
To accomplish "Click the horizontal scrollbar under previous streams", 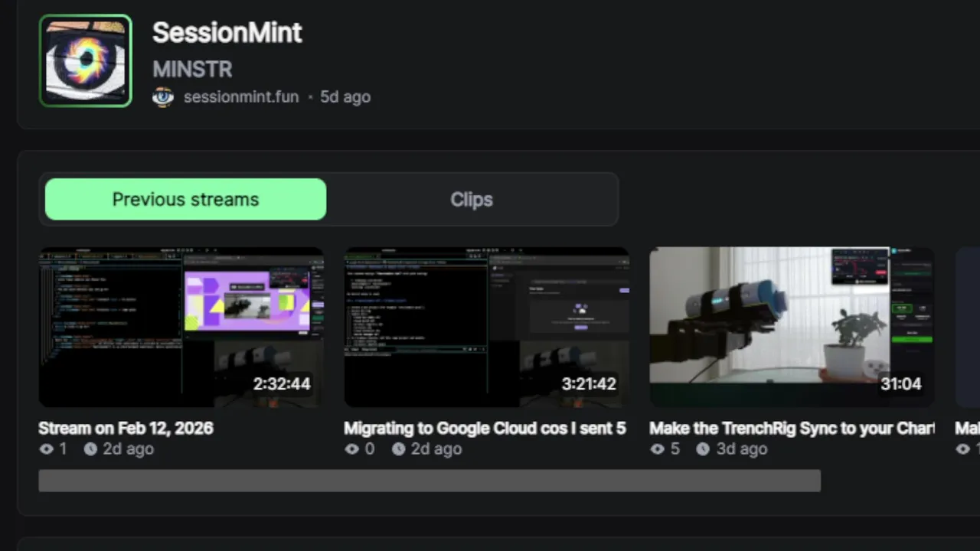I will point(430,481).
